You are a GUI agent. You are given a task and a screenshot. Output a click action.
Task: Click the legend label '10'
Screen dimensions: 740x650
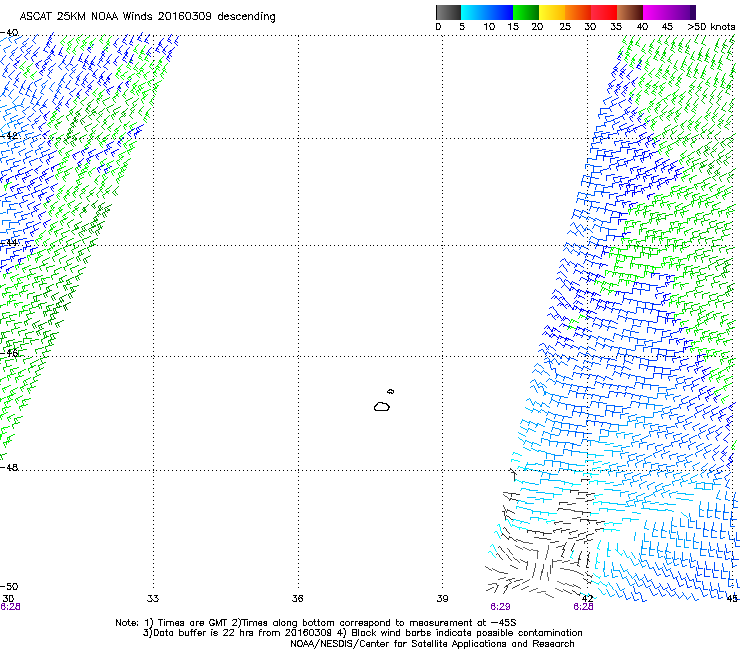(x=489, y=27)
